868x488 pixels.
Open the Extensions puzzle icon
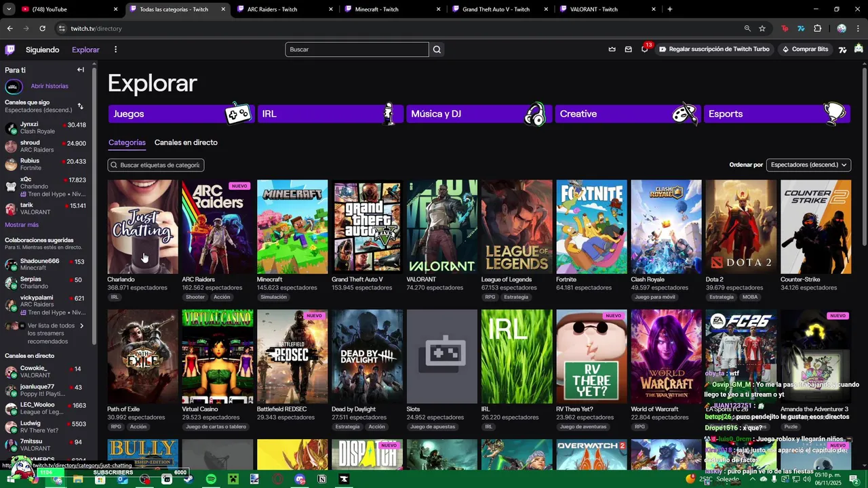(818, 28)
